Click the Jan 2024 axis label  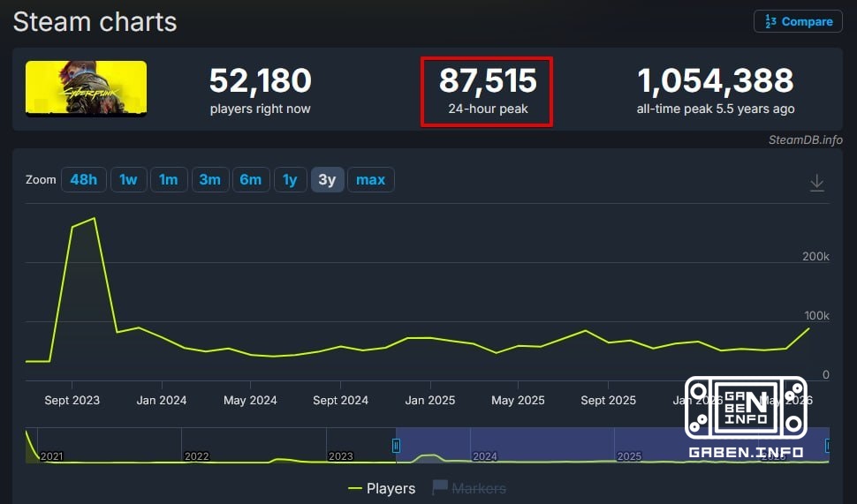point(161,400)
